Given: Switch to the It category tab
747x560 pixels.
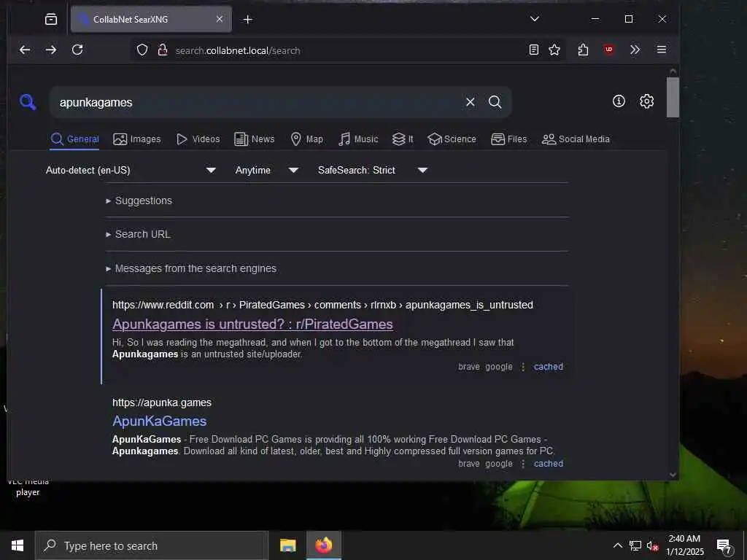Looking at the screenshot, I should 403,139.
